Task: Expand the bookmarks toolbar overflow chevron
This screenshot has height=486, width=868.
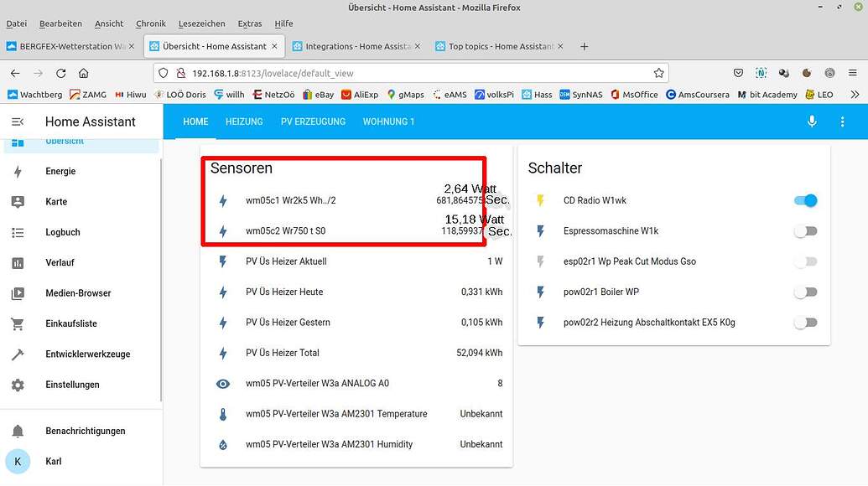Action: [855, 95]
